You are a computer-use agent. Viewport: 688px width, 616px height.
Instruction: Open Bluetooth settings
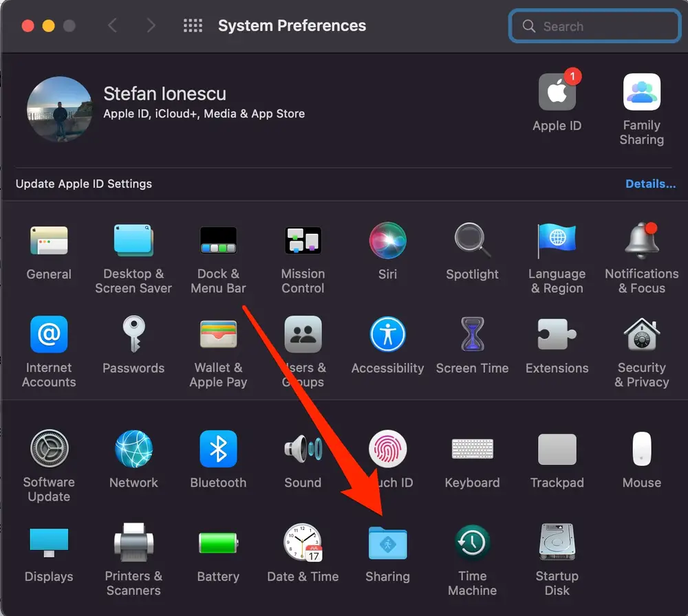[x=218, y=448]
